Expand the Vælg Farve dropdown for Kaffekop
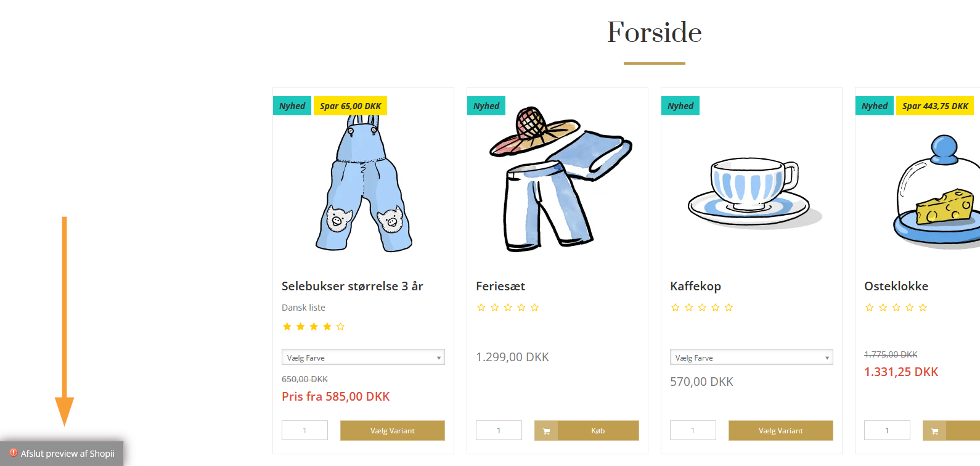Screen dimensions: 980x466 (751, 357)
